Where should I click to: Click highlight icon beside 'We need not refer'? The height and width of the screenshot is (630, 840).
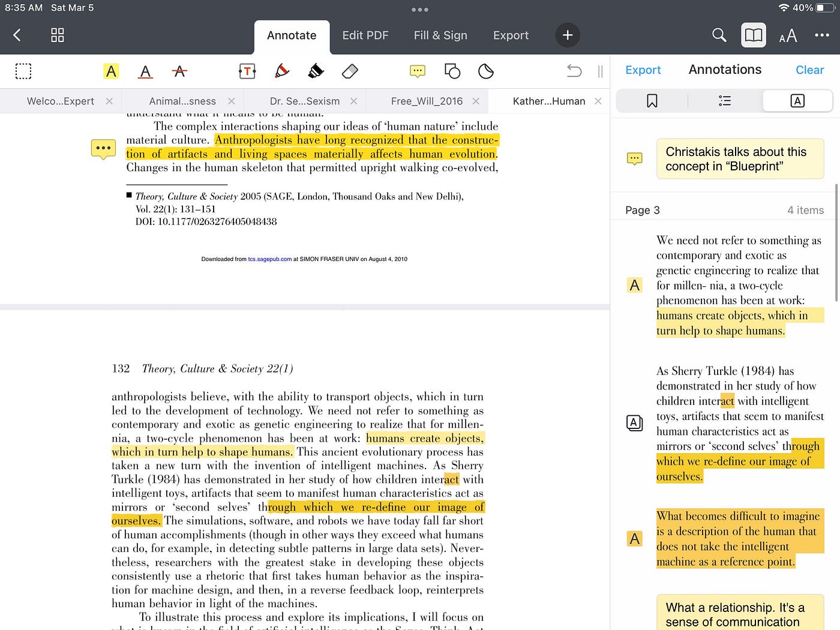(x=634, y=286)
